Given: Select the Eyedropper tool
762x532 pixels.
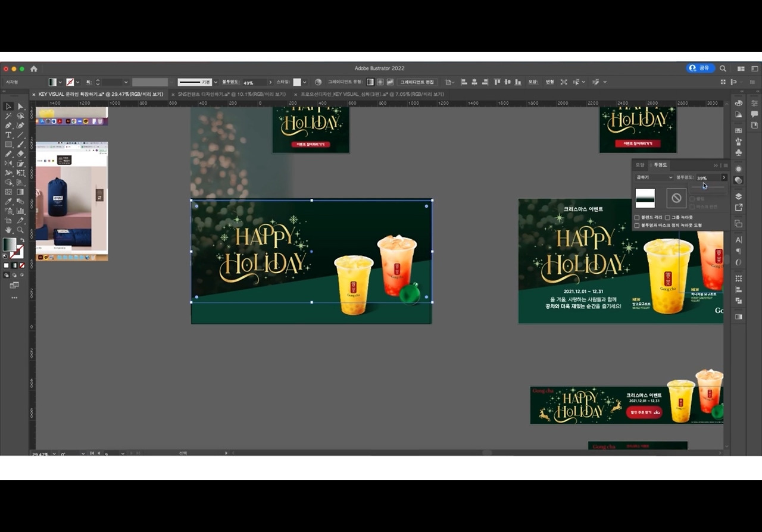Looking at the screenshot, I should pyautogui.click(x=8, y=201).
